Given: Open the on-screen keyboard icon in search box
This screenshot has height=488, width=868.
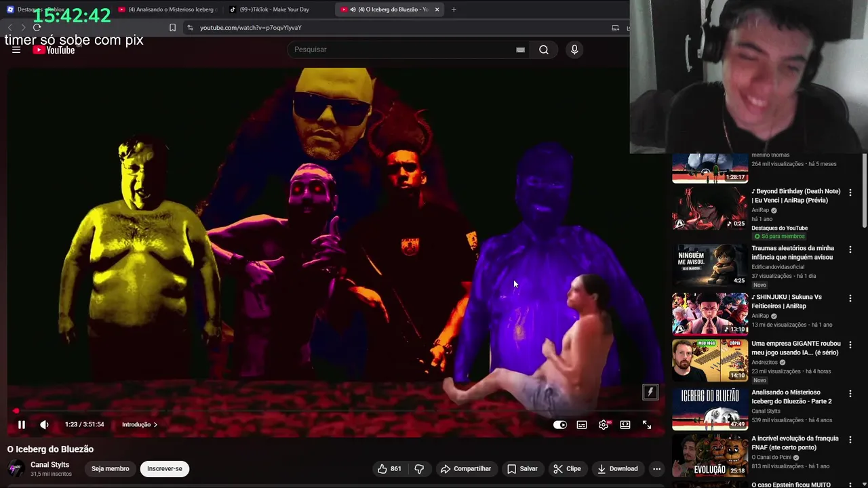Looking at the screenshot, I should tap(520, 49).
